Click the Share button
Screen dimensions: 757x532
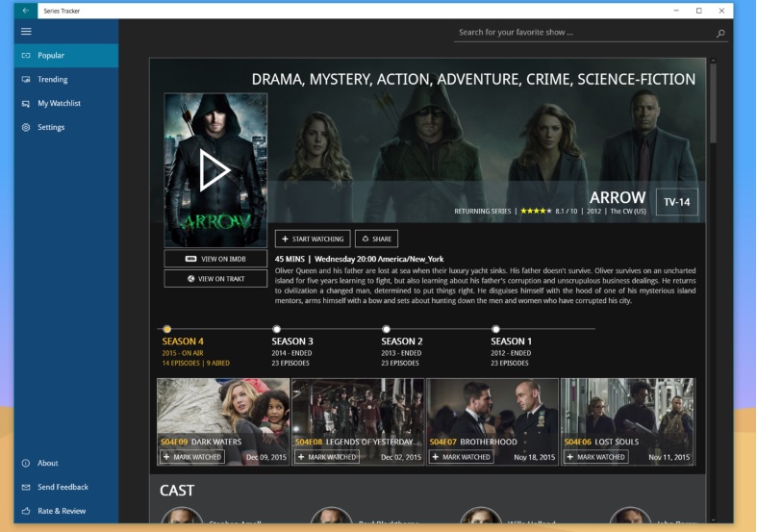(376, 239)
